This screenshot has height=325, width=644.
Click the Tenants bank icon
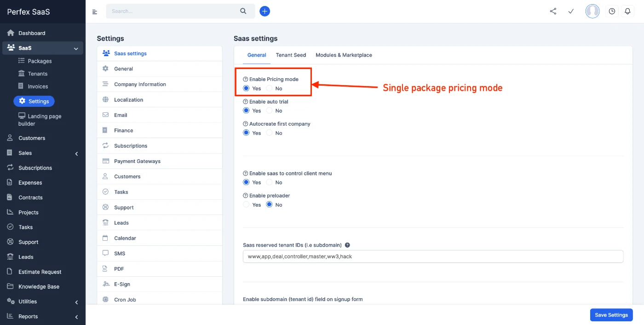click(21, 73)
